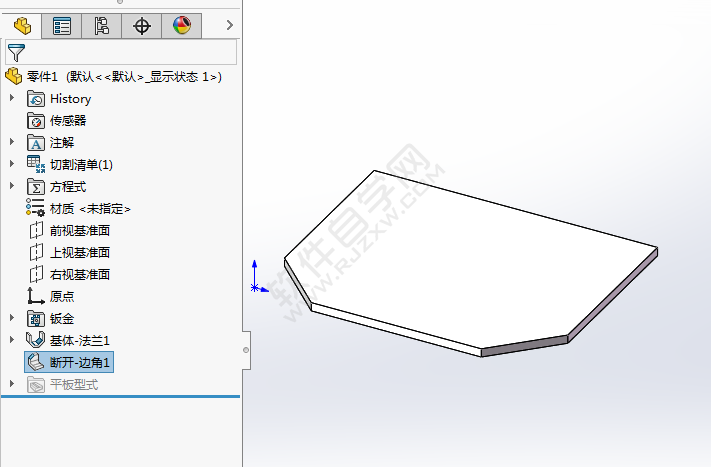Expand the 方程式 equations node
This screenshot has height=467, width=711.
[12, 186]
